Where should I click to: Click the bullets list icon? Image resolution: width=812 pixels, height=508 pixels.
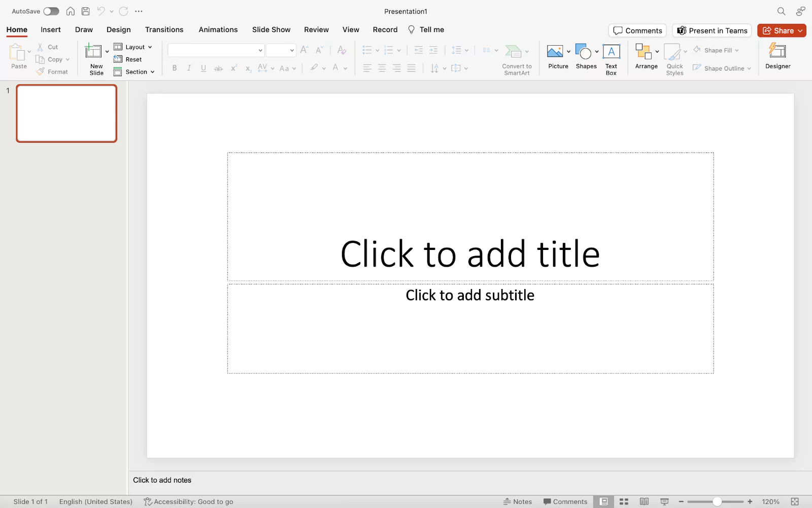367,50
